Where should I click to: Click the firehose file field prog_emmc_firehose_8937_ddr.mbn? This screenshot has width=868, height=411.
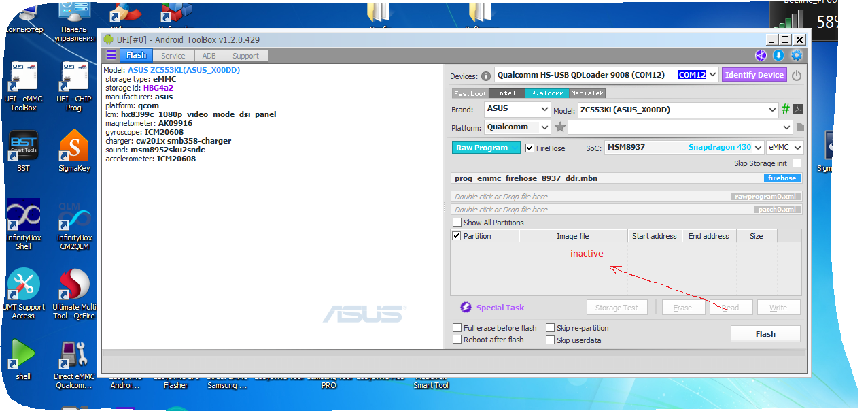coord(626,178)
